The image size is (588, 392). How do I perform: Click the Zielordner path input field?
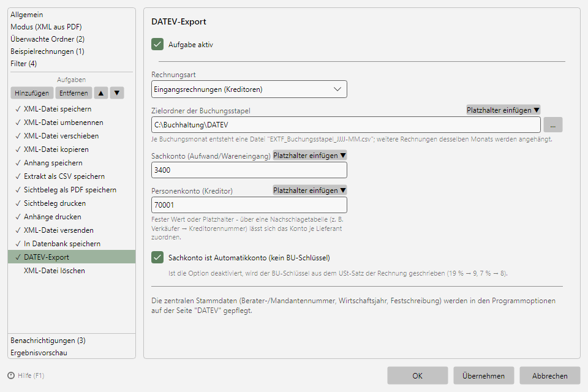pos(345,125)
